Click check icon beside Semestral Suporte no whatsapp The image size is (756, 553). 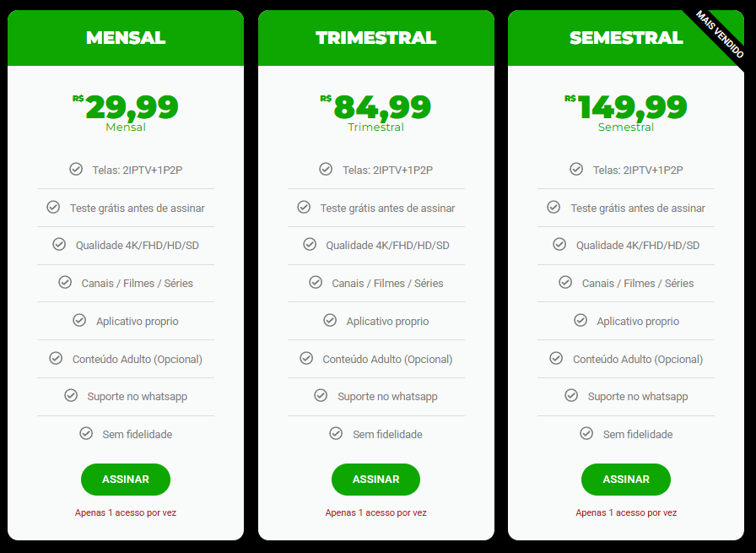pyautogui.click(x=571, y=396)
